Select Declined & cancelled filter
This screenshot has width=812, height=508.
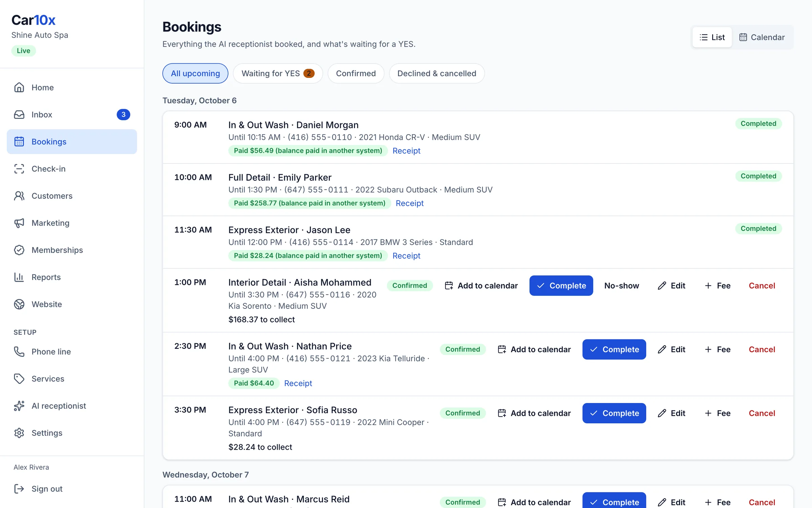point(437,73)
